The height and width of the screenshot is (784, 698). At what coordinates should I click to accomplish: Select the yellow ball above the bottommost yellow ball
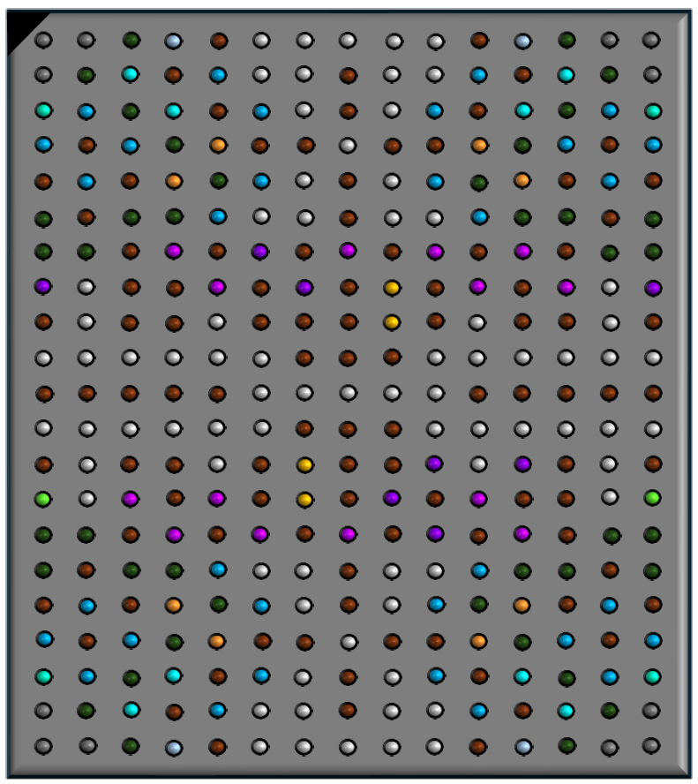tap(304, 464)
